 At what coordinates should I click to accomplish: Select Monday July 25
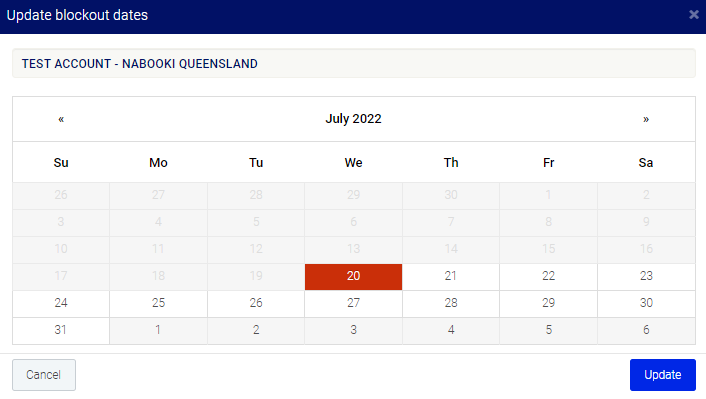click(158, 304)
